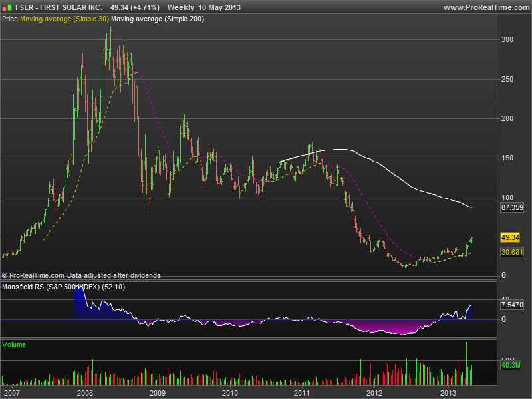Screen dimensions: 532x399
Task: Select the Volume panel label
Action: [15, 344]
